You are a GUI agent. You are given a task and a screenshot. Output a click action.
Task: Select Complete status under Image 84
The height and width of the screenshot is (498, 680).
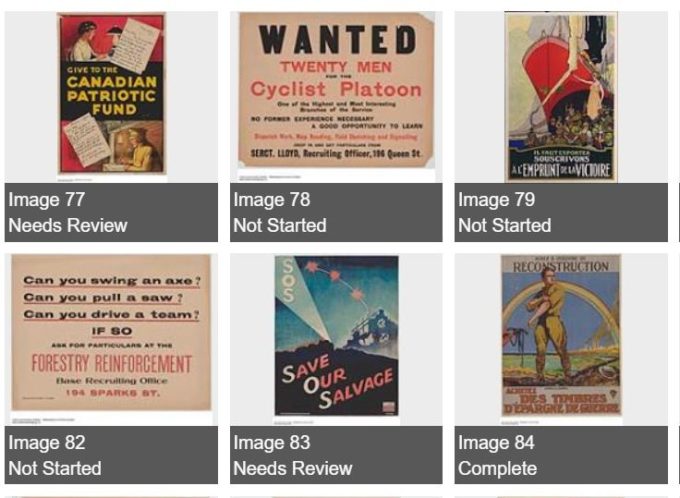[x=497, y=469]
